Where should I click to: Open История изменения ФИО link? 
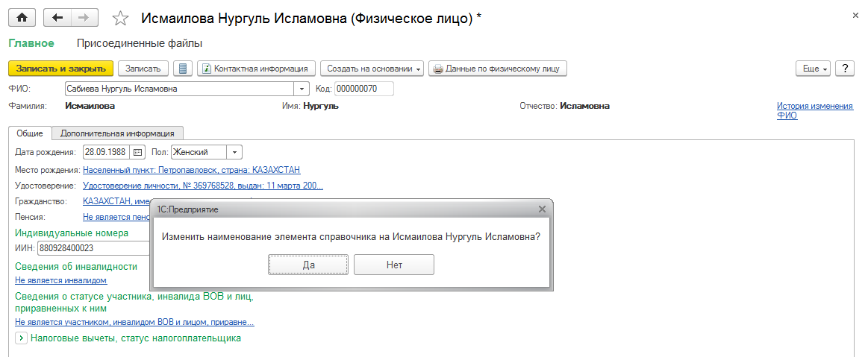814,111
